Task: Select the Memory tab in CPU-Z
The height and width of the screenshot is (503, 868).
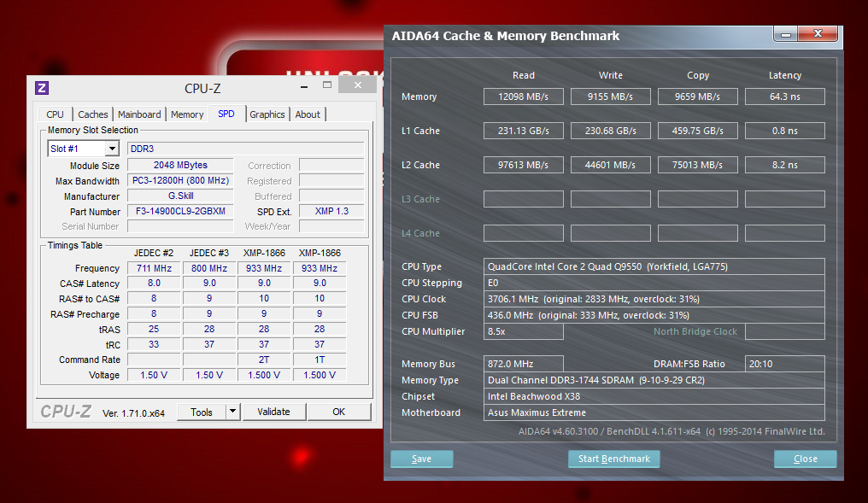Action: pyautogui.click(x=187, y=114)
